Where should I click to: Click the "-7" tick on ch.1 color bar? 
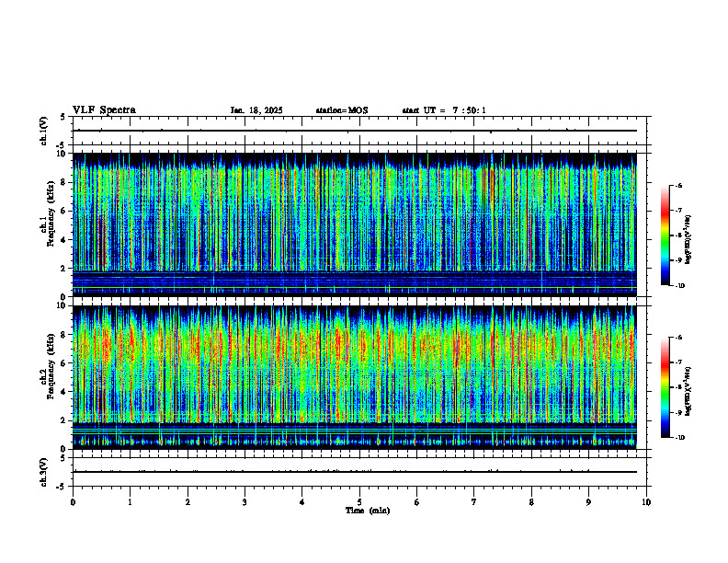pyautogui.click(x=678, y=211)
